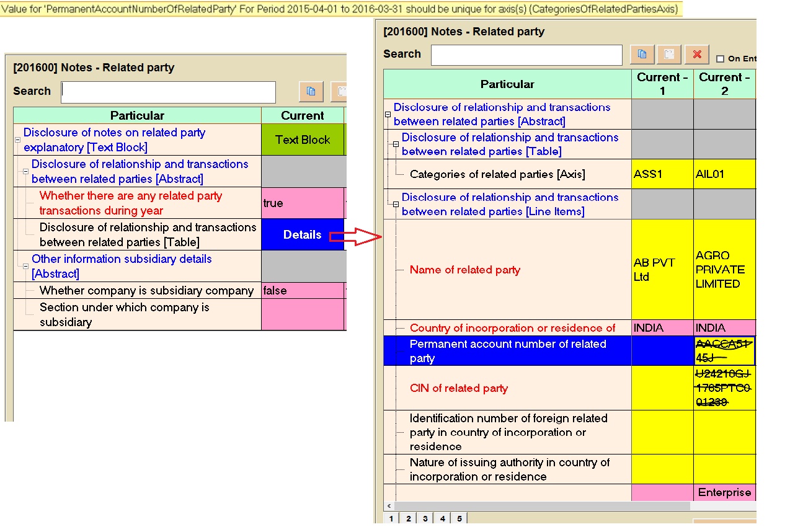Click the paste icon in the right panel
The height and width of the screenshot is (532, 790).
click(x=669, y=55)
